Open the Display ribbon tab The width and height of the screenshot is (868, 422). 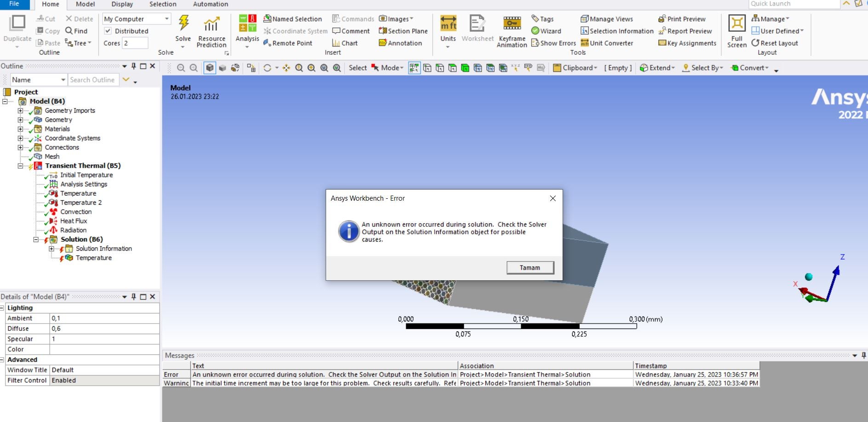pos(122,4)
